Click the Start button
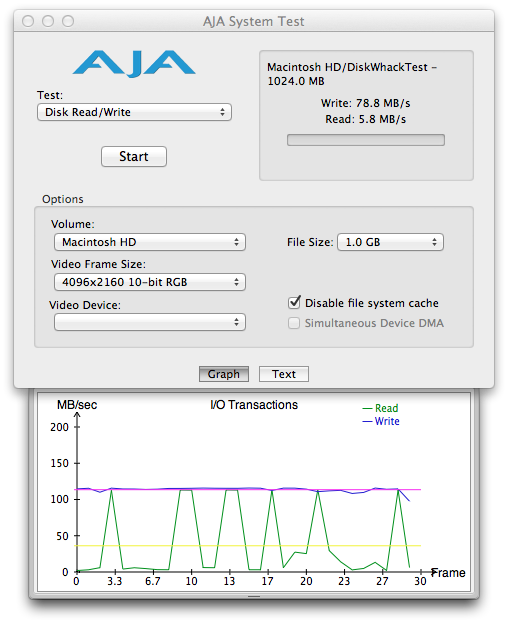Image resolution: width=508 pixels, height=623 pixels. (134, 156)
